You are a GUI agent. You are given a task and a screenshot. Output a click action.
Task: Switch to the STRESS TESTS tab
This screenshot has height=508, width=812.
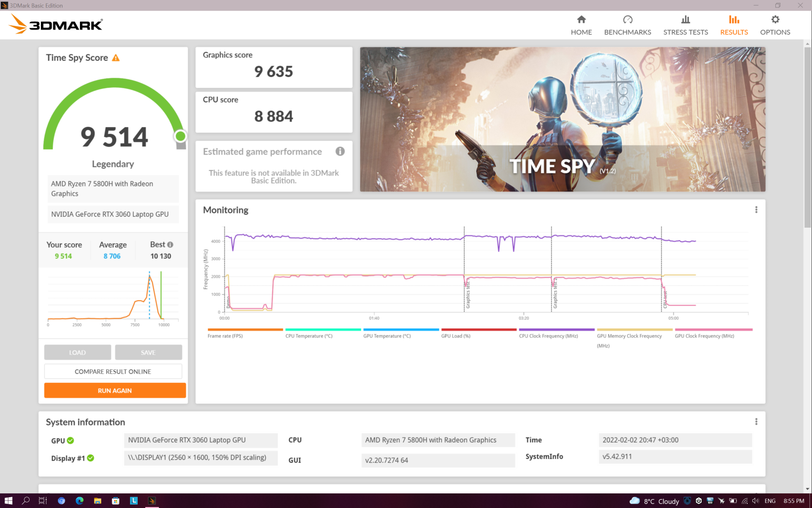coord(686,25)
